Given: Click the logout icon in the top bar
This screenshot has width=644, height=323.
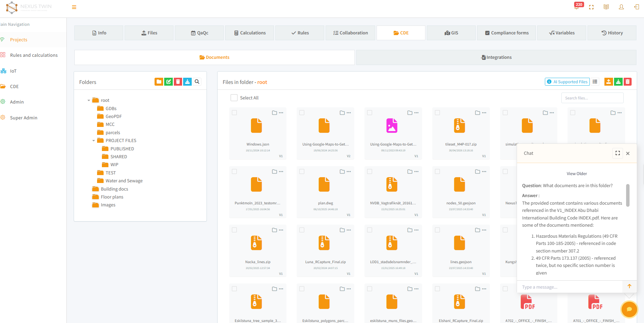Looking at the screenshot, I should (636, 7).
